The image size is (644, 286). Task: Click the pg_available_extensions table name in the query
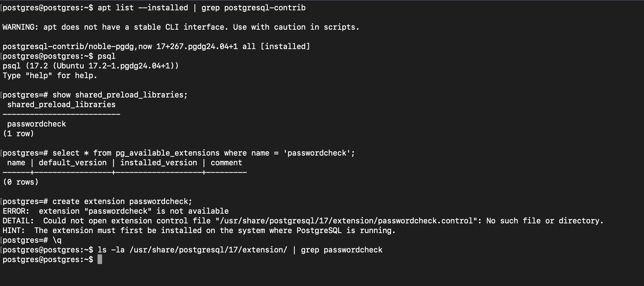[168, 153]
